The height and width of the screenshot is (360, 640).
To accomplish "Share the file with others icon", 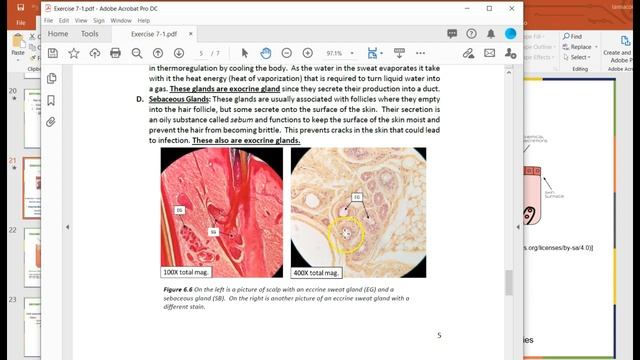I will pos(510,53).
